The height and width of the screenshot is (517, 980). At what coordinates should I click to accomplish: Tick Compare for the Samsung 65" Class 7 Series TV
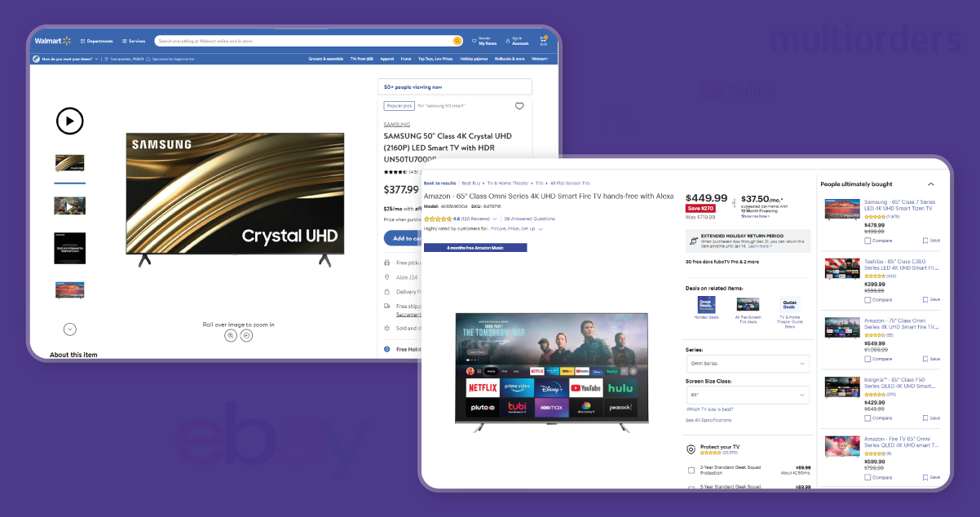click(x=867, y=241)
